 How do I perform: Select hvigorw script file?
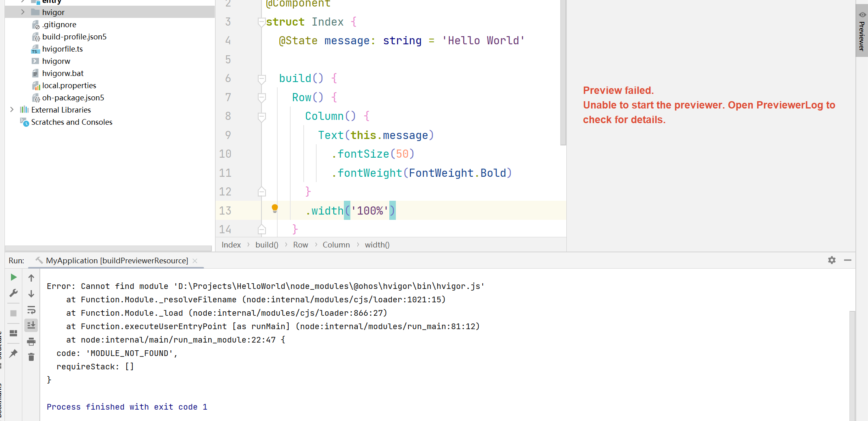56,61
